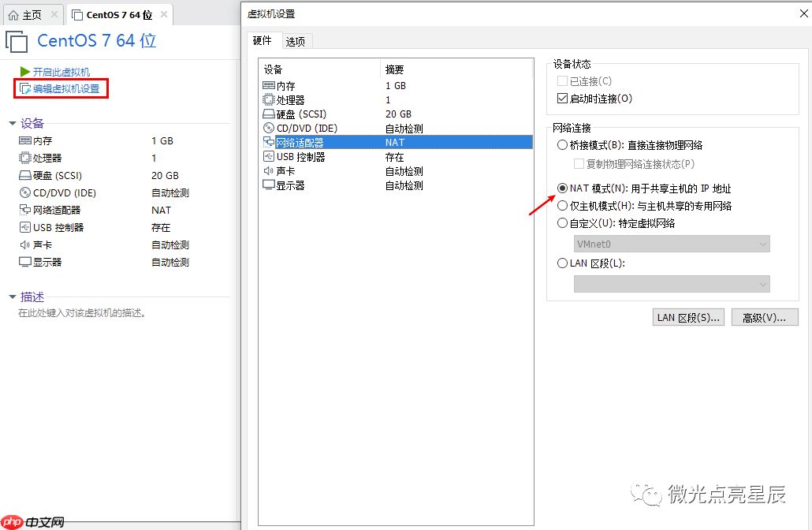Toggle the 已连接(C) checkbox
The image size is (812, 530).
tap(562, 80)
